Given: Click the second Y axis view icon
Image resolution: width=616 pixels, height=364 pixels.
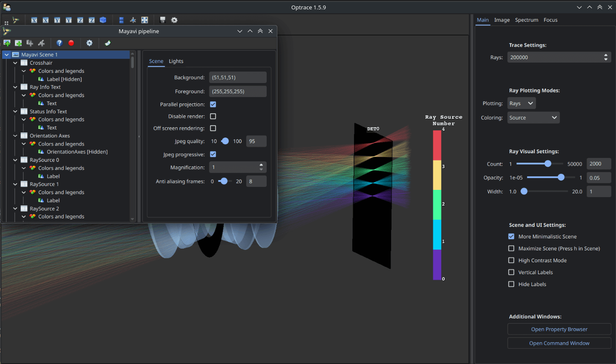Looking at the screenshot, I should (x=69, y=20).
